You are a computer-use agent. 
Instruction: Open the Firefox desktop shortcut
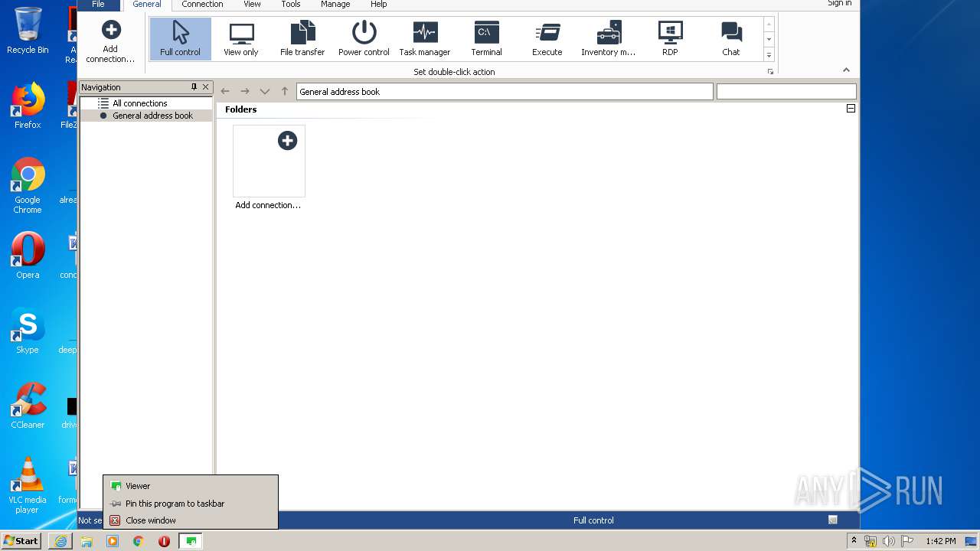tap(28, 106)
